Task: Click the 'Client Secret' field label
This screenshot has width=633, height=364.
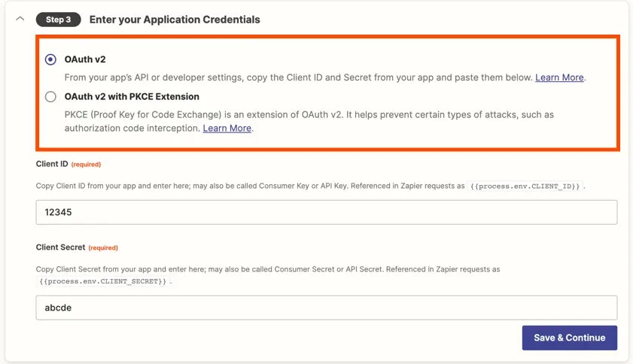Action: 60,247
